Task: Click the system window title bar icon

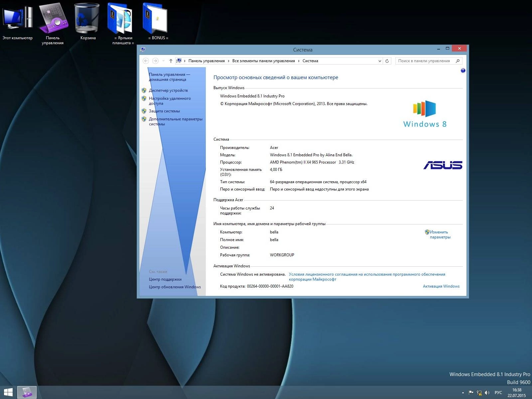Action: point(143,49)
